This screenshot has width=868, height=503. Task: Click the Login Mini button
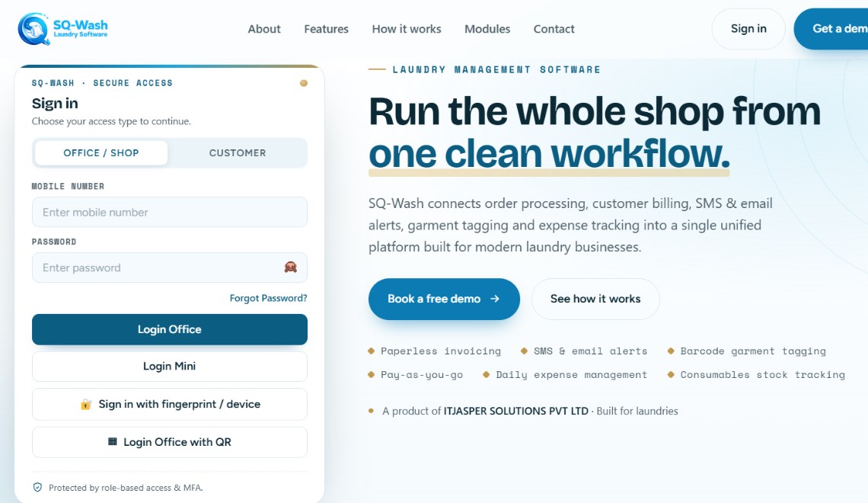pyautogui.click(x=169, y=366)
